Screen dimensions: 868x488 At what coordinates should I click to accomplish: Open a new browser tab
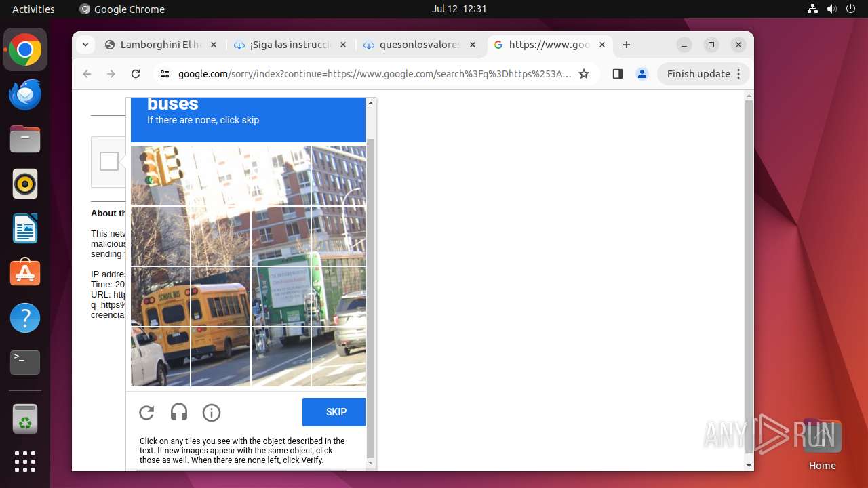click(x=627, y=45)
